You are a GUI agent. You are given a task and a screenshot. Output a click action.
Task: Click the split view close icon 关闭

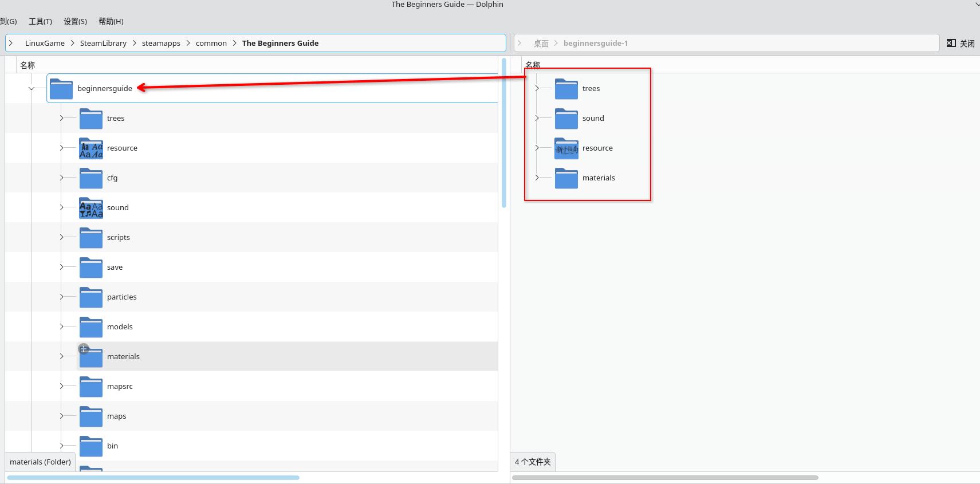point(961,44)
